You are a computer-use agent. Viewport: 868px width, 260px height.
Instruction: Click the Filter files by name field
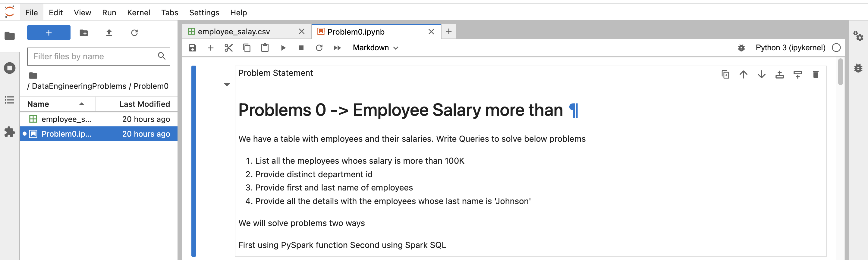click(x=94, y=56)
